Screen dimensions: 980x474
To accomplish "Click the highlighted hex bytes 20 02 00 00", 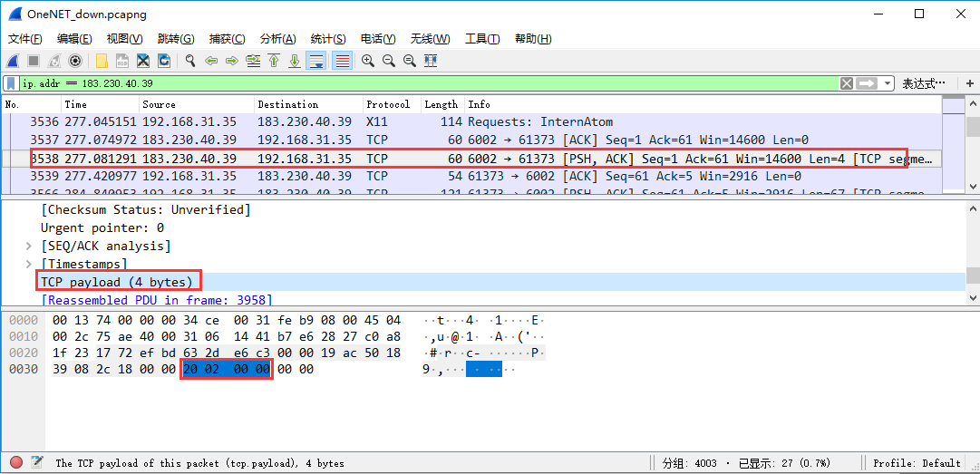I will (x=227, y=370).
